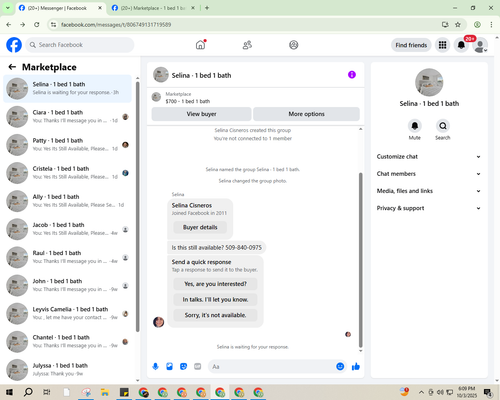Viewport: 500px width, 400px height.
Task: Click More options button
Action: coord(306,114)
